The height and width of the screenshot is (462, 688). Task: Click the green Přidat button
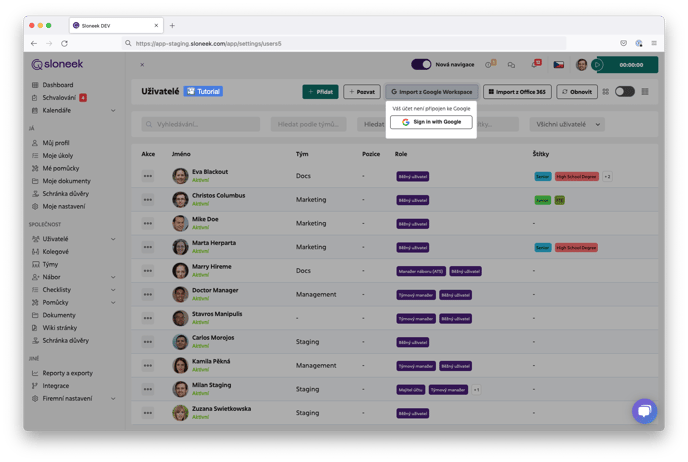[320, 92]
